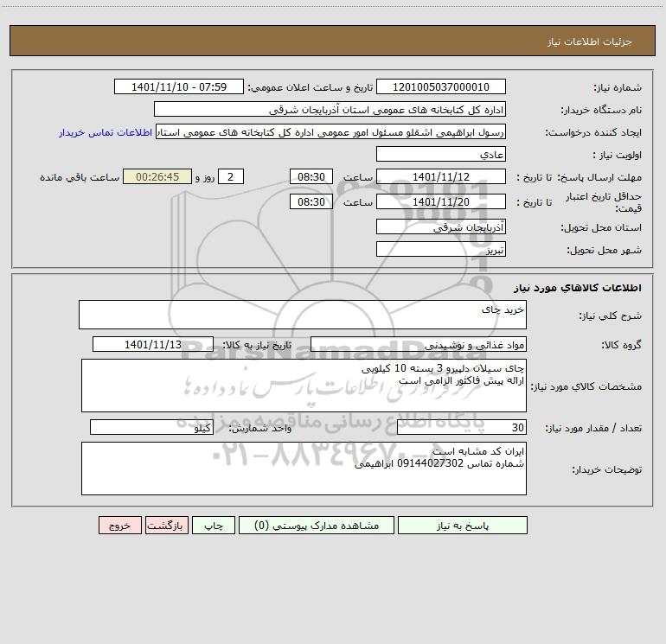
Task: Click the ایجاد کننده درخواست label
Action: (593, 133)
